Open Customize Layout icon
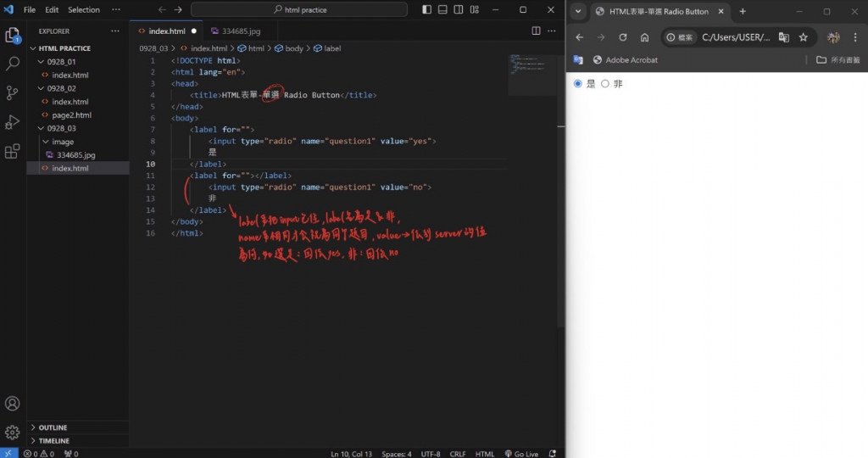Image resolution: width=868 pixels, height=458 pixels. pos(475,9)
